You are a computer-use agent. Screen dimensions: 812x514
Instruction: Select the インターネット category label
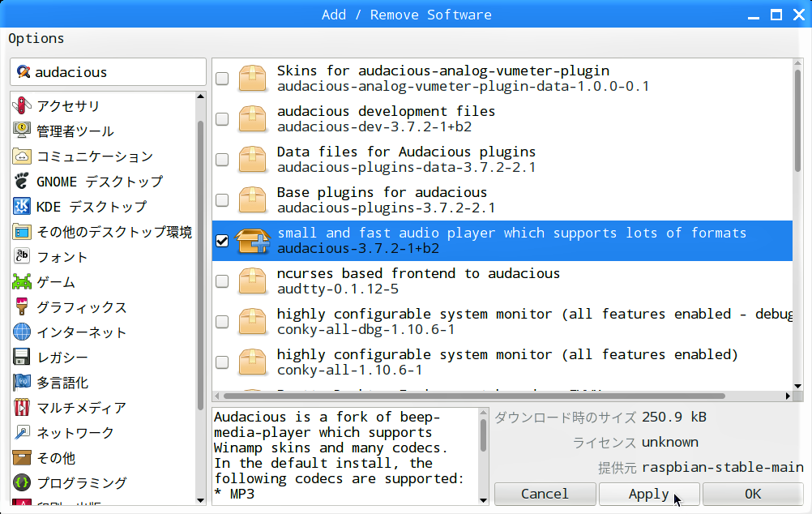coord(81,332)
